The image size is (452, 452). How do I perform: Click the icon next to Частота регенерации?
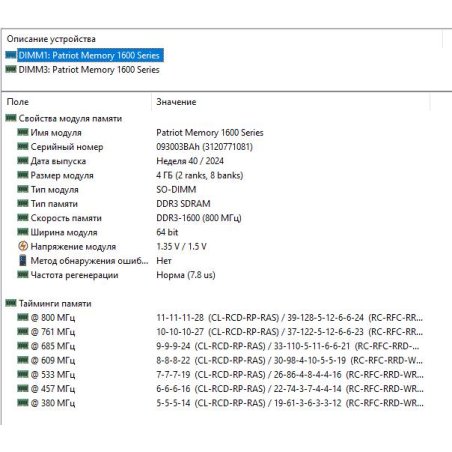tap(23, 274)
